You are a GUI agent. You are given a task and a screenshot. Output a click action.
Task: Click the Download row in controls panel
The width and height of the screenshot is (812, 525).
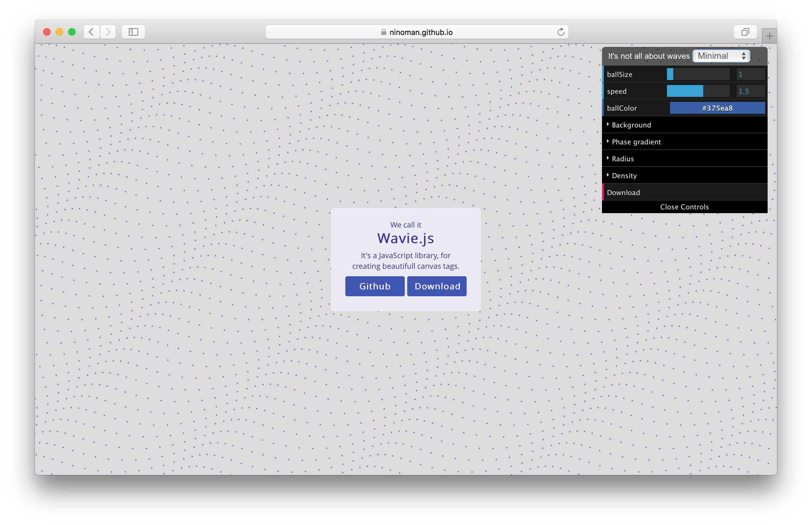point(624,192)
